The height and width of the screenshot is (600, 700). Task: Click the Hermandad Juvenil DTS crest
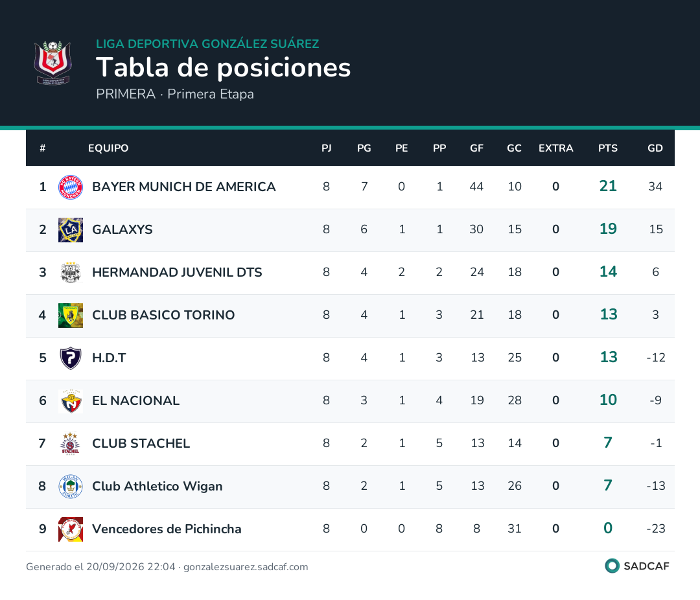pos(71,273)
